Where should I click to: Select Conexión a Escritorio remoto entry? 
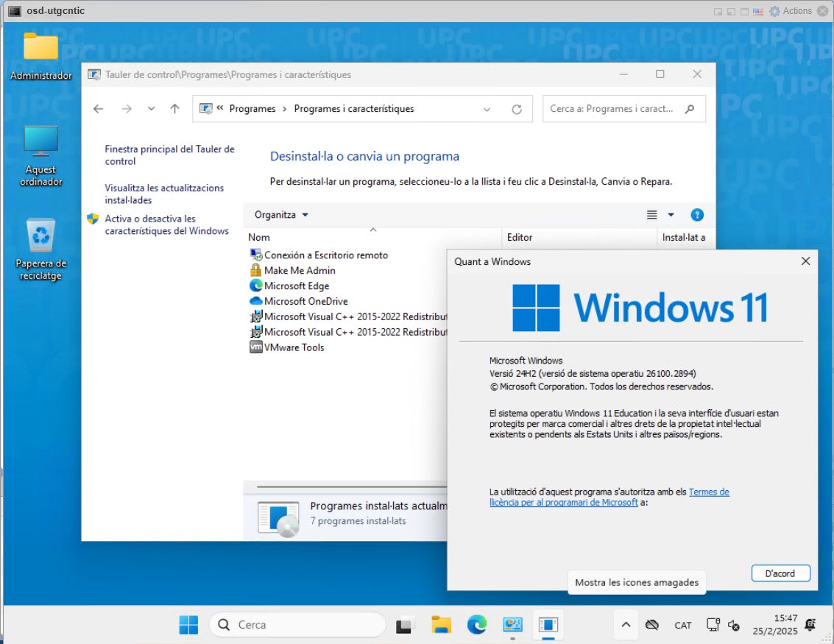[319, 255]
